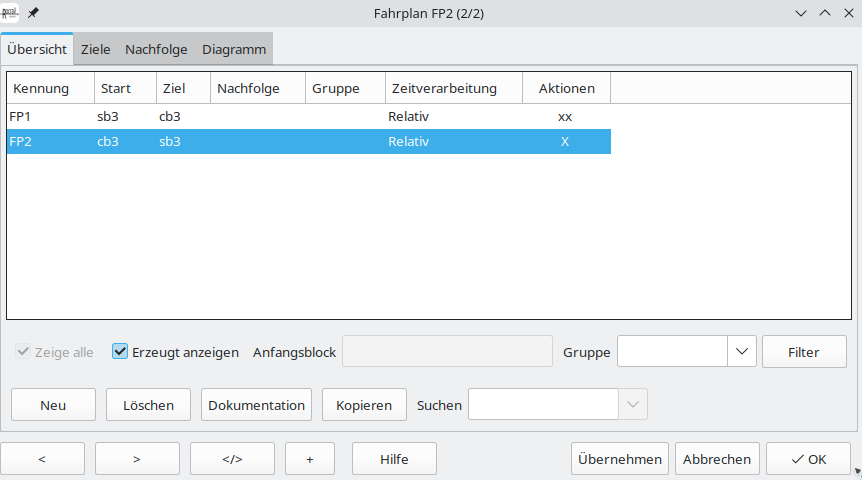Click the Rocrail application icon in title bar
The height and width of the screenshot is (480, 862).
point(12,12)
